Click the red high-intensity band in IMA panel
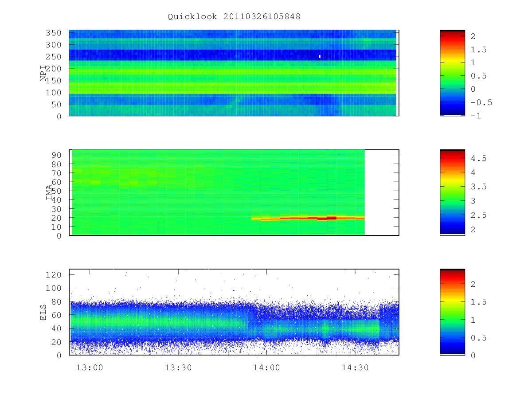The height and width of the screenshot is (399, 532). click(308, 218)
